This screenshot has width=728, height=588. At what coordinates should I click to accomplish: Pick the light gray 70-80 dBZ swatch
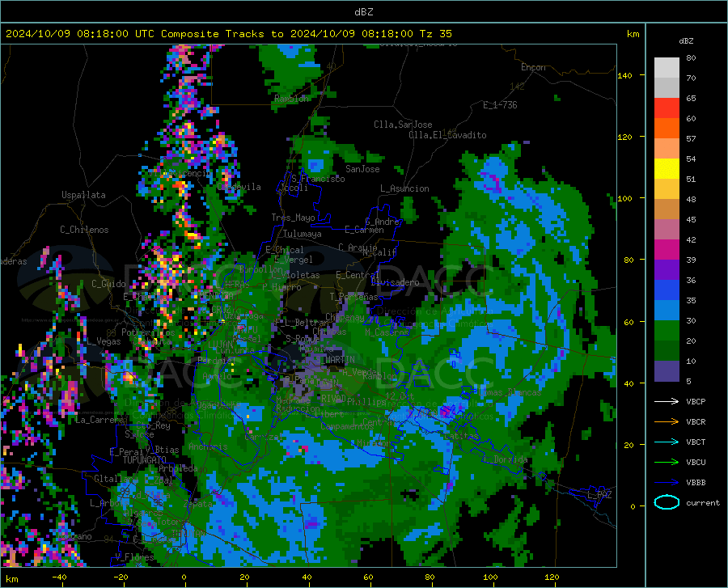coord(667,68)
